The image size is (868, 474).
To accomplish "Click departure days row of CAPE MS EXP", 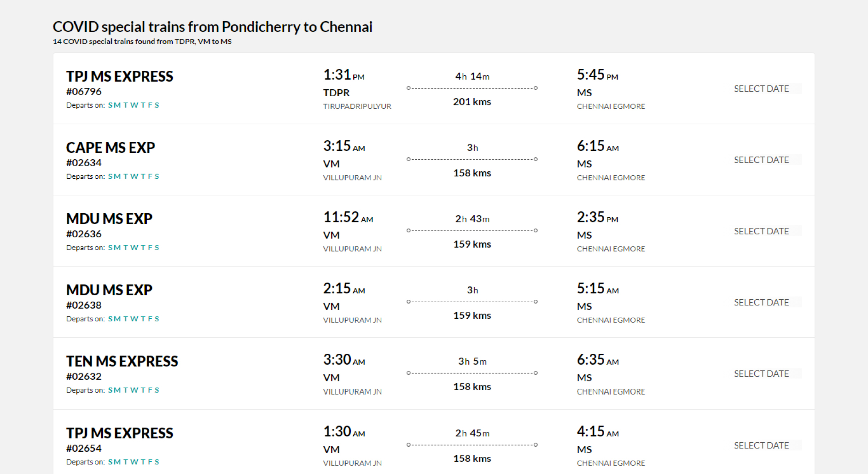I will (113, 176).
